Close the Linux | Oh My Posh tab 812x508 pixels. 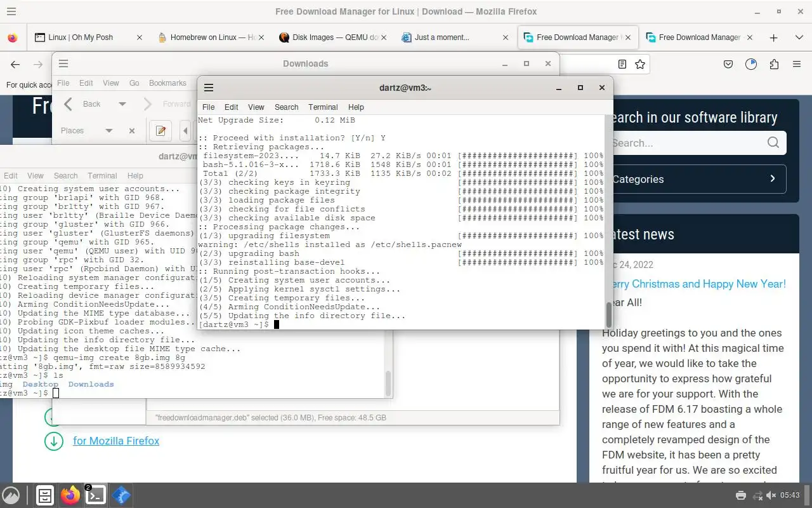coord(140,37)
